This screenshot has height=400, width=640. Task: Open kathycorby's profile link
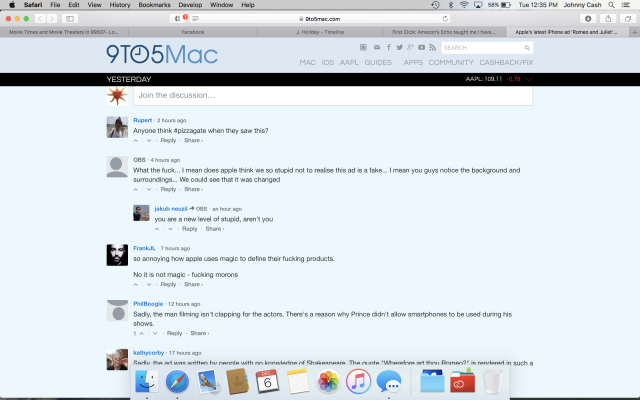pos(149,353)
